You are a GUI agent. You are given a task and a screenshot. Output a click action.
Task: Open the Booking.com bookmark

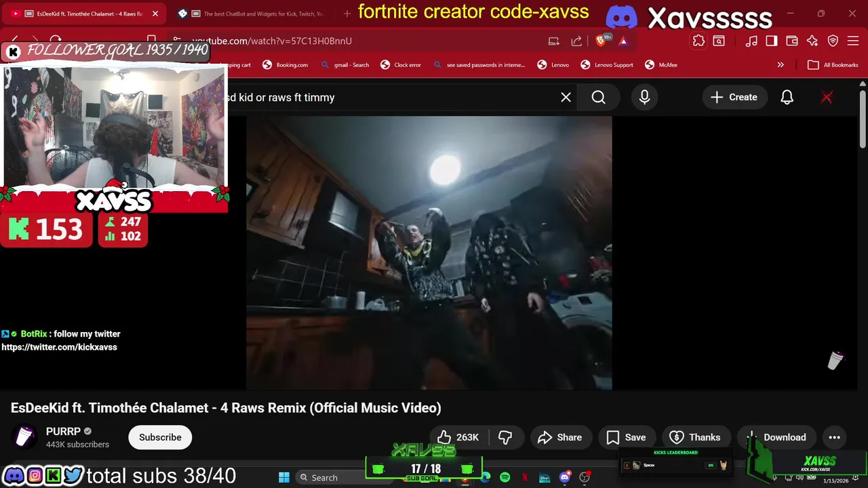click(x=285, y=65)
